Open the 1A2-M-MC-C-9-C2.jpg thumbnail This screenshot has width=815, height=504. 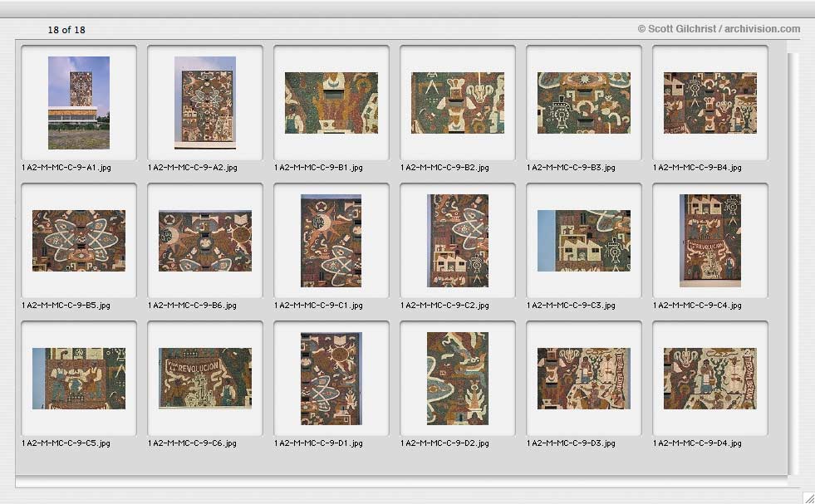click(458, 241)
